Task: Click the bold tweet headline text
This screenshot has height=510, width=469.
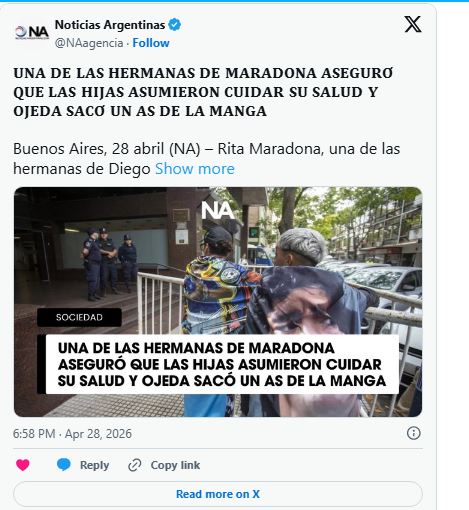Action: 203,92
